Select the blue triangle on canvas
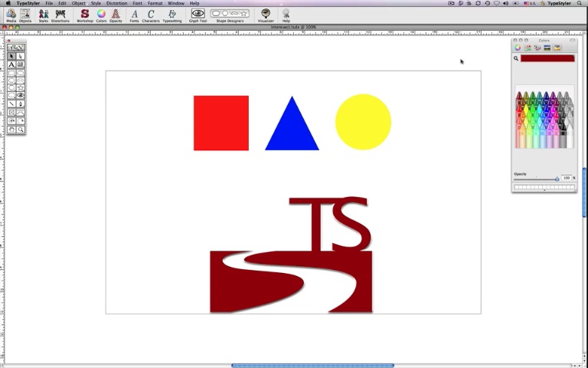The height and width of the screenshot is (368, 588). click(x=292, y=128)
